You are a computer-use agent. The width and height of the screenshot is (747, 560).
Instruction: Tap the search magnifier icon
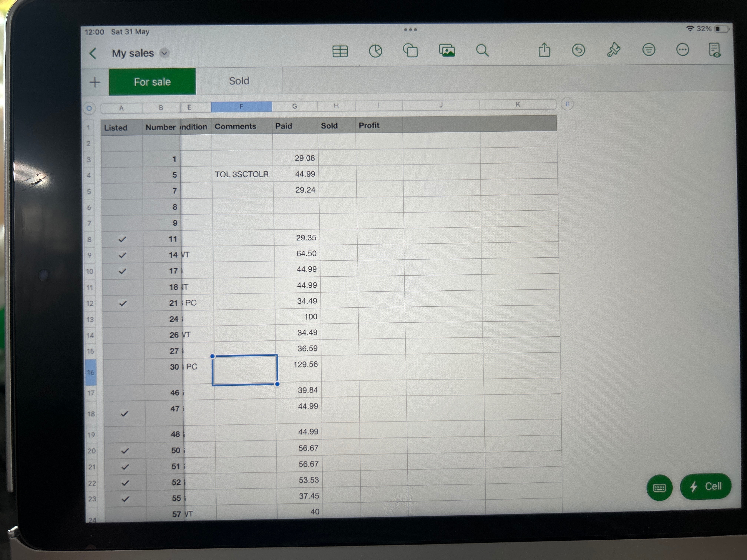coord(482,51)
